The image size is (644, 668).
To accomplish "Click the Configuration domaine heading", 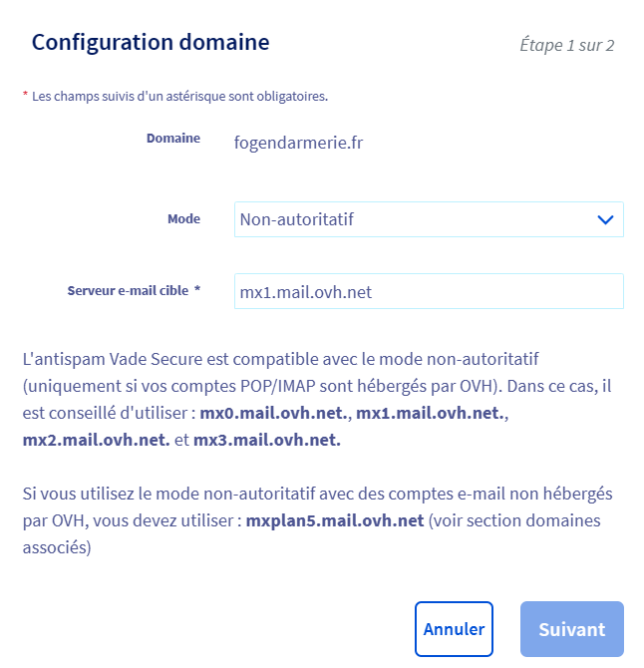I will [x=151, y=43].
